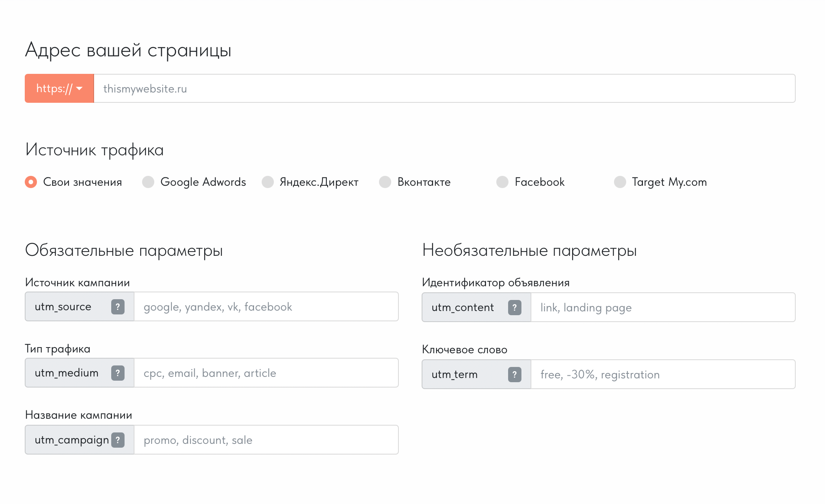Open the utm_source help question icon
The image size is (825, 504).
pyautogui.click(x=118, y=306)
